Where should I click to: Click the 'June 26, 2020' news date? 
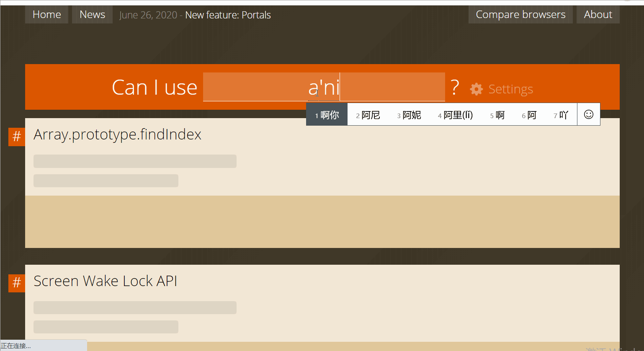pyautogui.click(x=148, y=15)
